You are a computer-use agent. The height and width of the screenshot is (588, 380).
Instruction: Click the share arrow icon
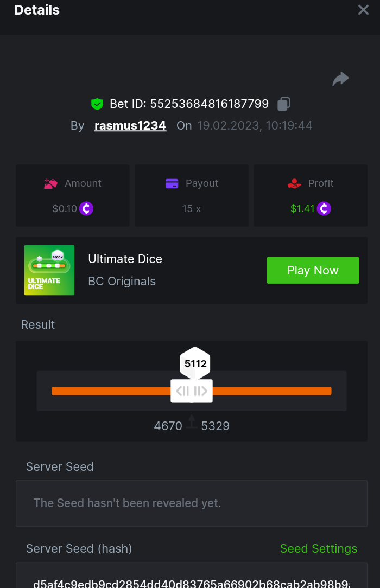(x=340, y=79)
